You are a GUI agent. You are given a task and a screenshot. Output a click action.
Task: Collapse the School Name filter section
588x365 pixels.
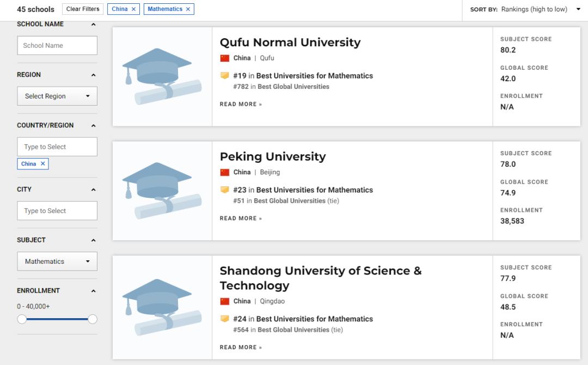click(93, 25)
